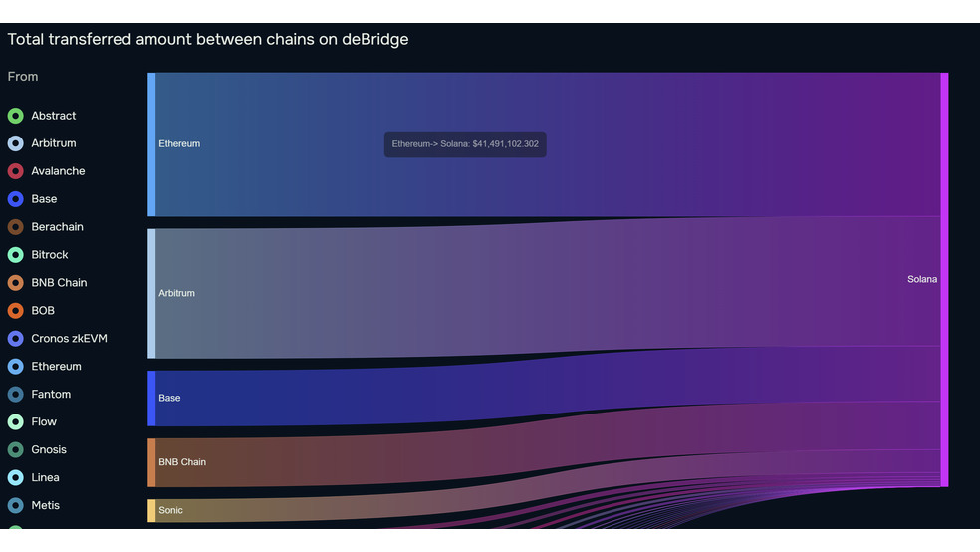Click the Bitrock legend circle icon
Viewport: 980px width, 552px height.
click(16, 255)
